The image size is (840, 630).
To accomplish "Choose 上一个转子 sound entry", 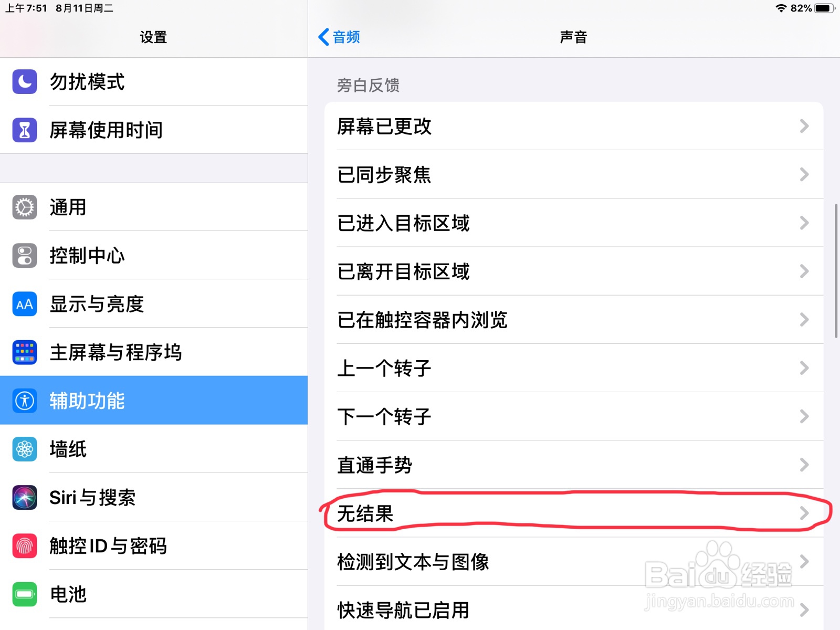I will (x=574, y=368).
